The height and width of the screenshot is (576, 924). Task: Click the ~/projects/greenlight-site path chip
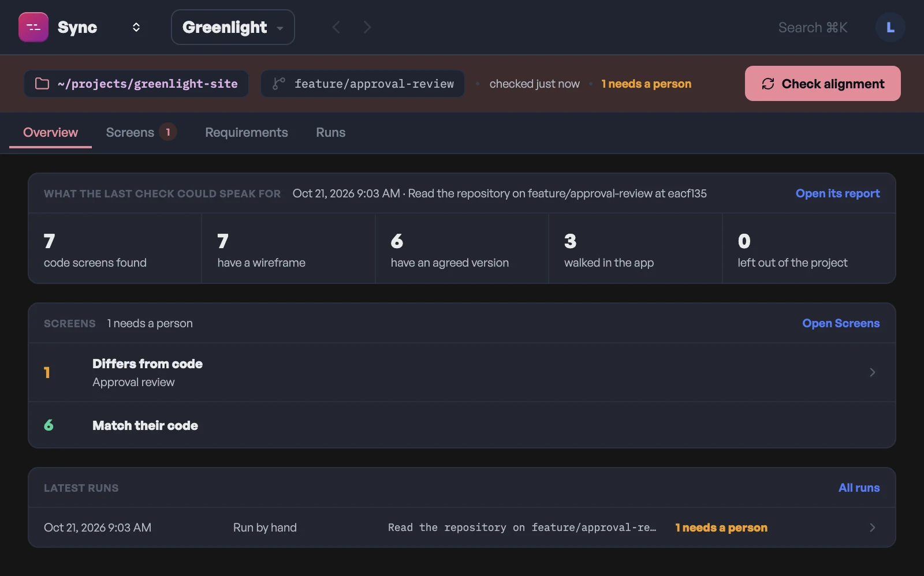(x=136, y=84)
